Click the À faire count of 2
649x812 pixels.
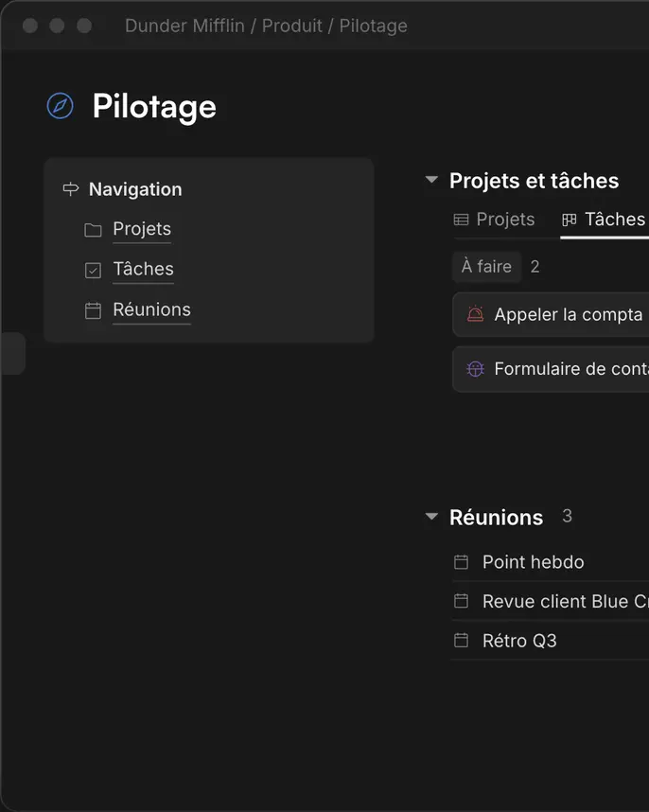(x=535, y=267)
